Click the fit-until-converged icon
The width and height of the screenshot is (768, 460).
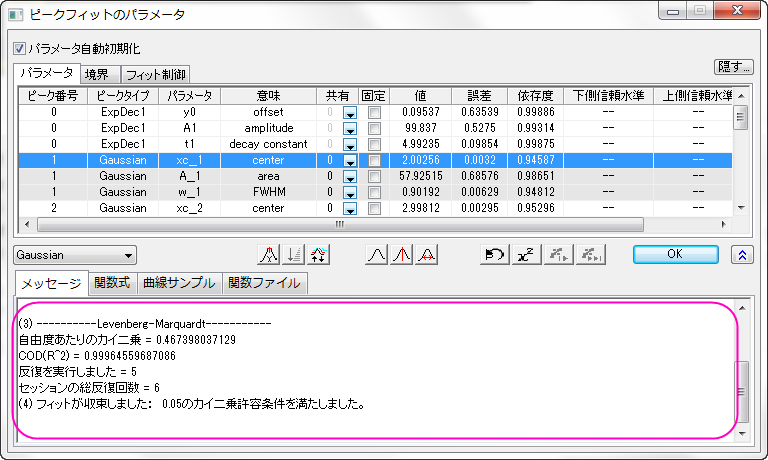point(591,255)
